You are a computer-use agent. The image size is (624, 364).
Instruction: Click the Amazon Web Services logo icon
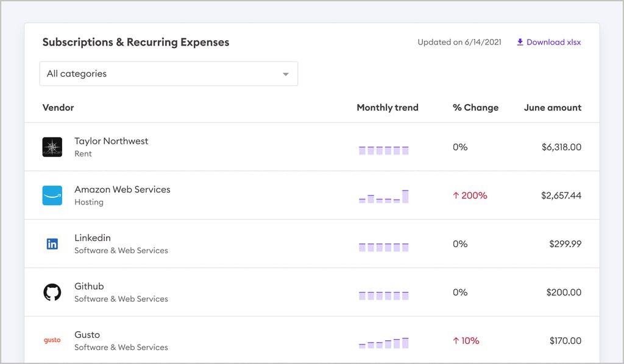(52, 195)
